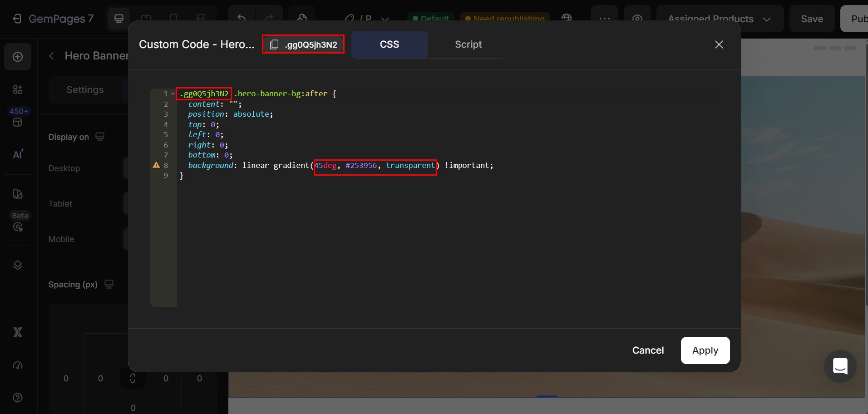This screenshot has width=868, height=414.
Task: Click device icon beside Spacing (px)
Action: pyautogui.click(x=109, y=285)
